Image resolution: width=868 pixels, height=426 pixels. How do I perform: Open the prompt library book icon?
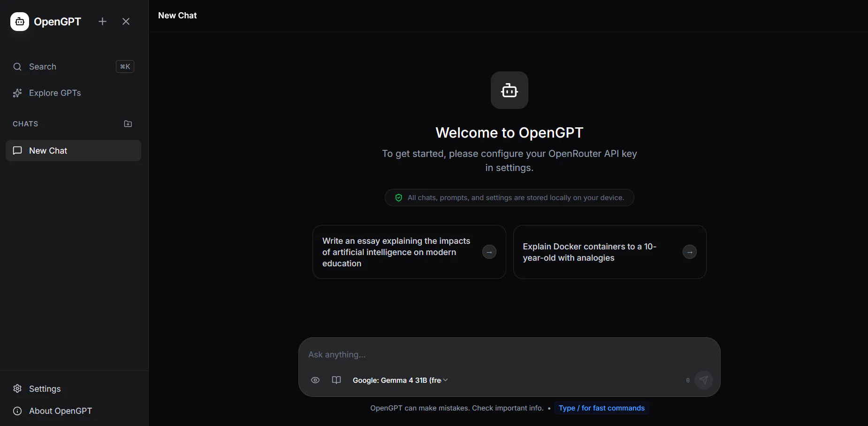coord(336,380)
